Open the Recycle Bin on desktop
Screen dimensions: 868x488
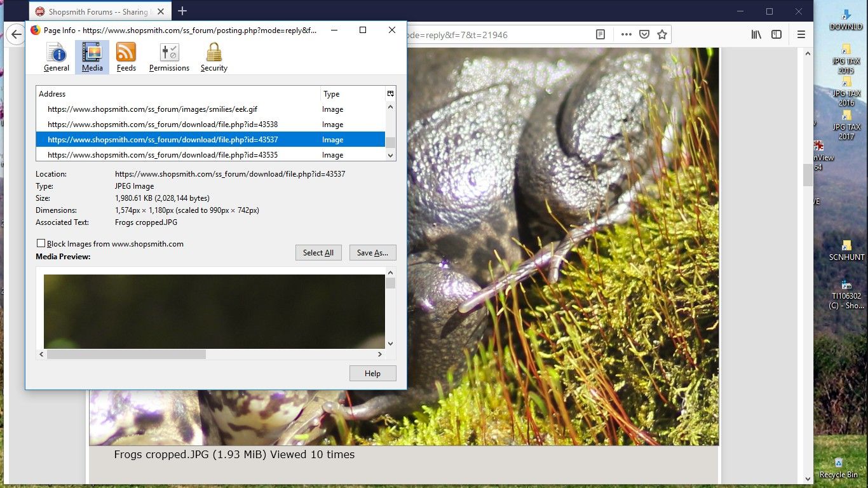pyautogui.click(x=838, y=468)
